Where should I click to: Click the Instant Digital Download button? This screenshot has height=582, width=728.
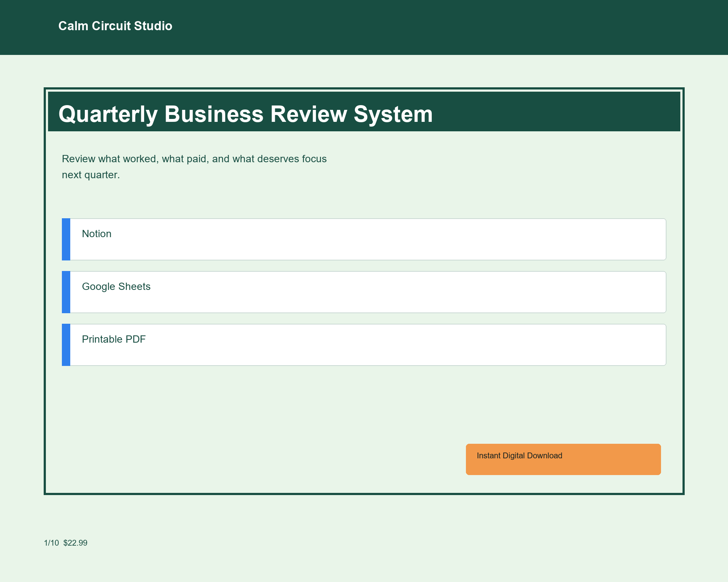(563, 459)
